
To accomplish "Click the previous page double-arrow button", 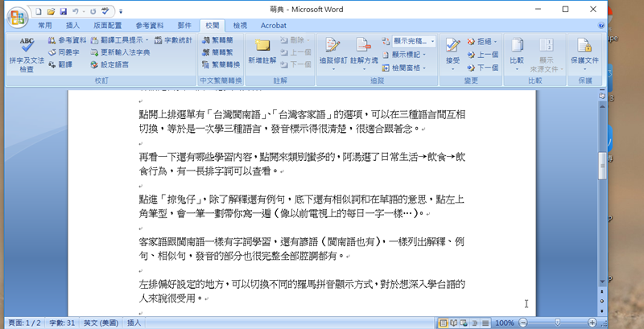I will point(602,292).
